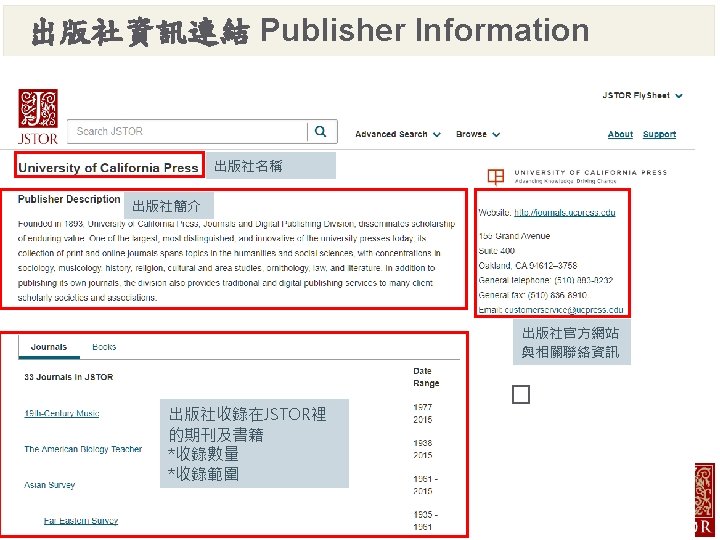Viewport: 720px width, 540px height.
Task: Click the Date Range column header
Action: click(x=426, y=377)
